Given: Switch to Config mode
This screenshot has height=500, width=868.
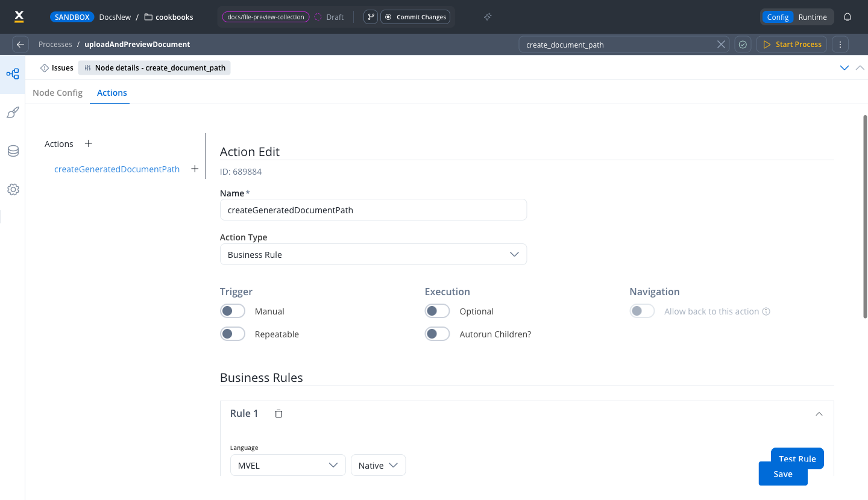Looking at the screenshot, I should click(x=778, y=17).
